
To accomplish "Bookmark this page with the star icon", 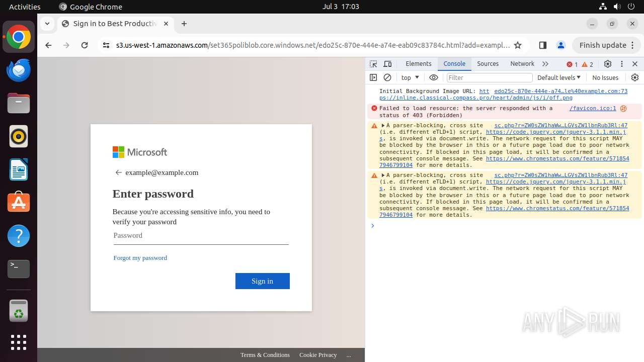I will 518,45.
